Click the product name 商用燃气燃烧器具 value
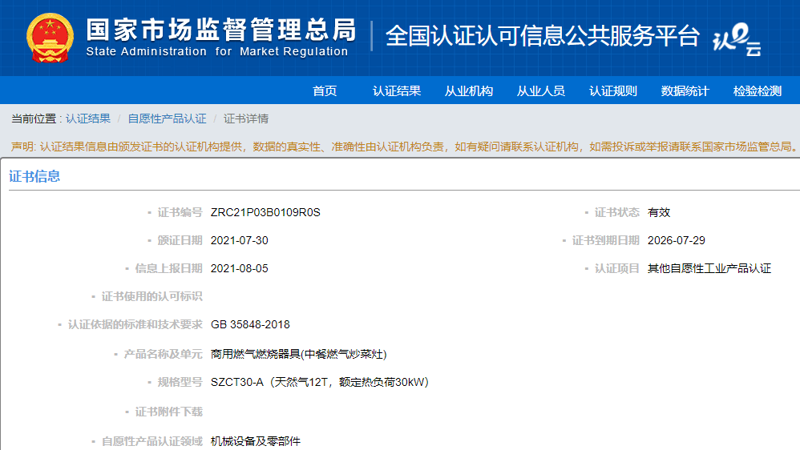The image size is (800, 450). (x=298, y=354)
